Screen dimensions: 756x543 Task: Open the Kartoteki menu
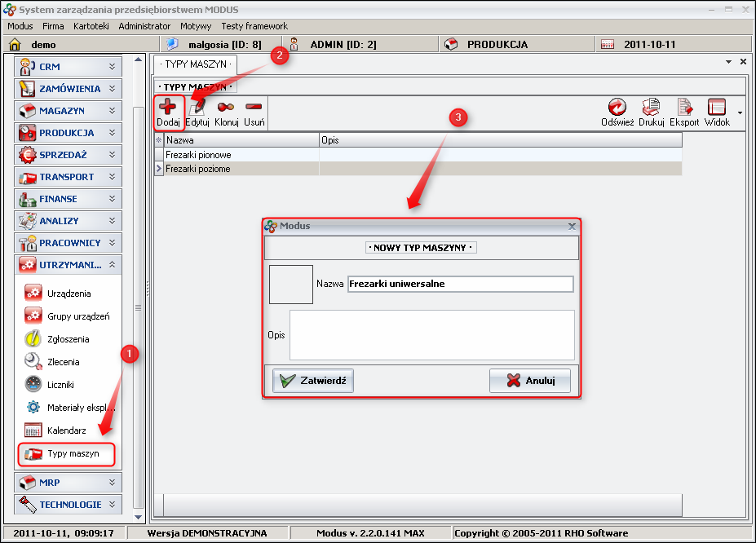[91, 26]
